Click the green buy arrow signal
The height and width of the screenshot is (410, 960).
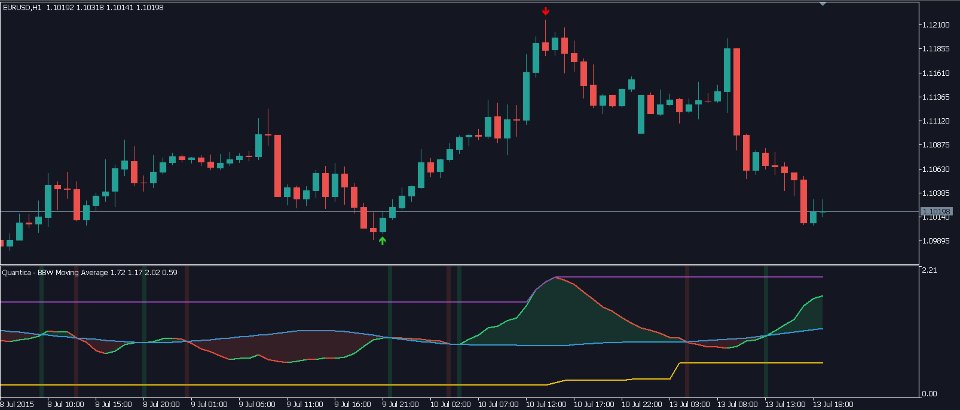coord(383,240)
